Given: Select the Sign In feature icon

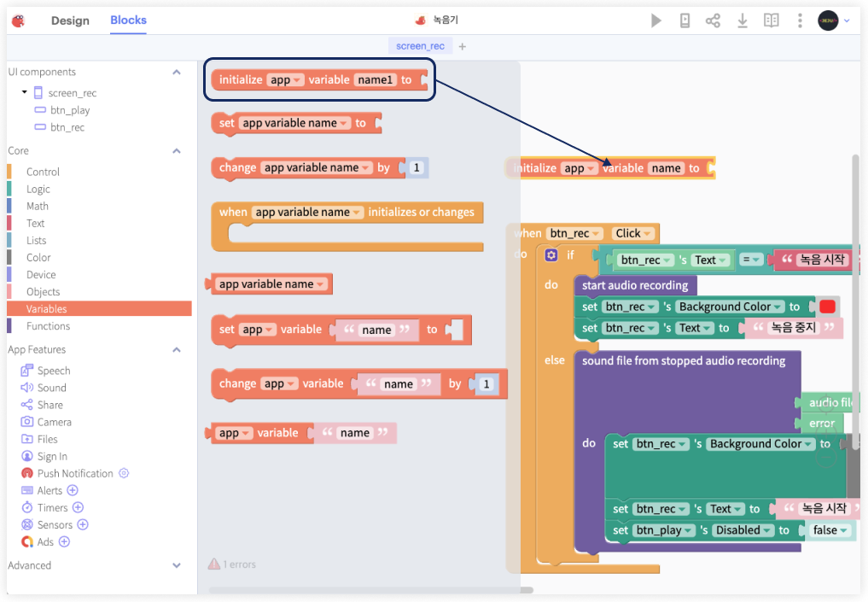Looking at the screenshot, I should pos(26,456).
